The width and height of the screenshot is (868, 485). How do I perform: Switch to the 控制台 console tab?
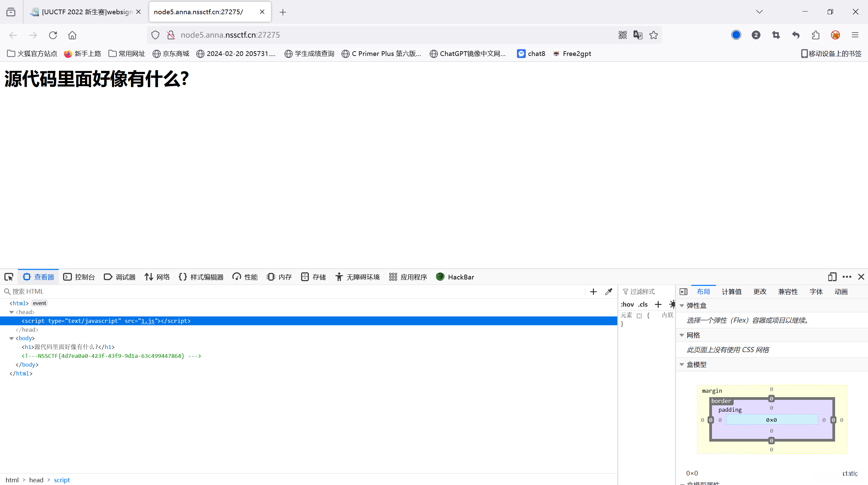pyautogui.click(x=79, y=277)
